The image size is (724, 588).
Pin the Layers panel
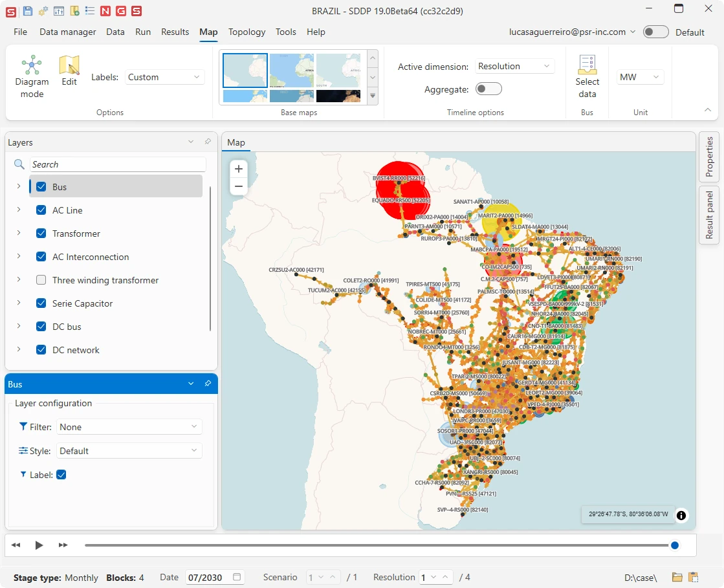coord(208,142)
